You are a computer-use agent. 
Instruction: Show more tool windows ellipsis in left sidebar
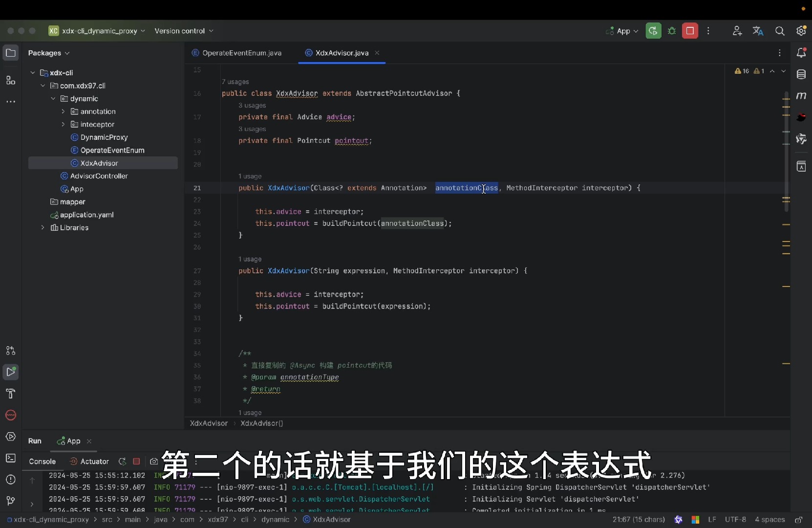click(x=10, y=102)
